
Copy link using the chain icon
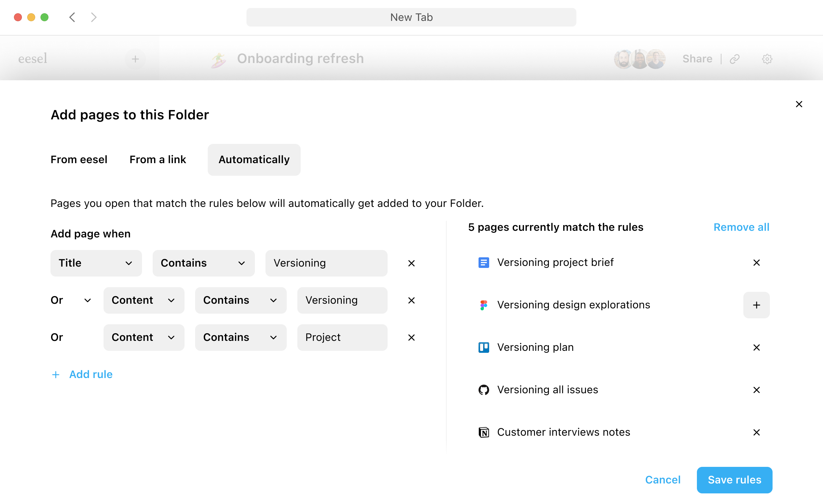click(x=734, y=59)
